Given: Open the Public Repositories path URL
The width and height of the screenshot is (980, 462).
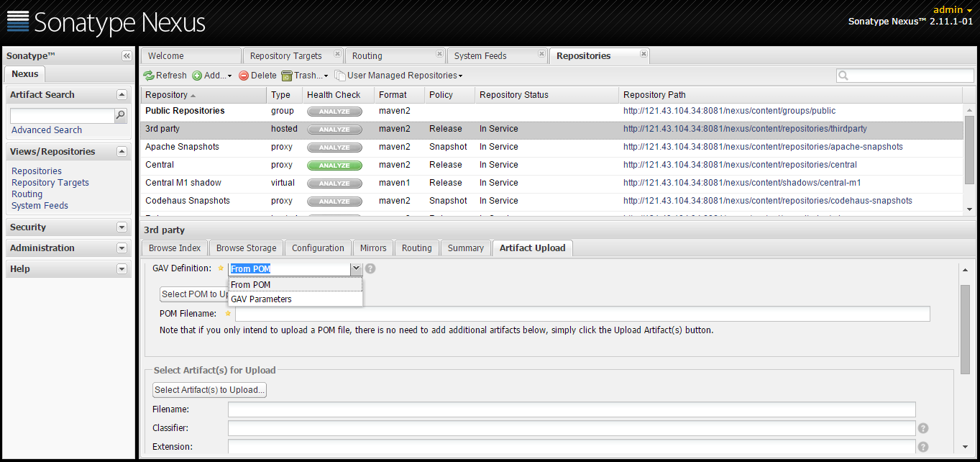Looking at the screenshot, I should [729, 111].
